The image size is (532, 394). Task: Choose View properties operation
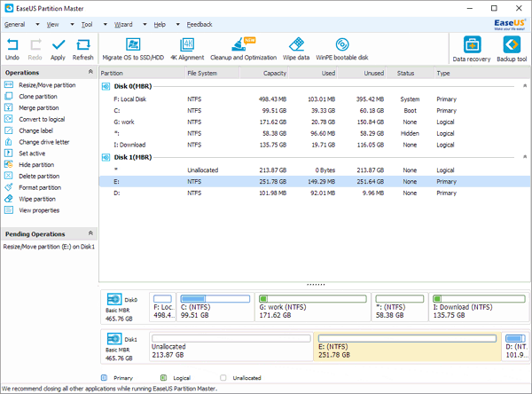click(32, 210)
